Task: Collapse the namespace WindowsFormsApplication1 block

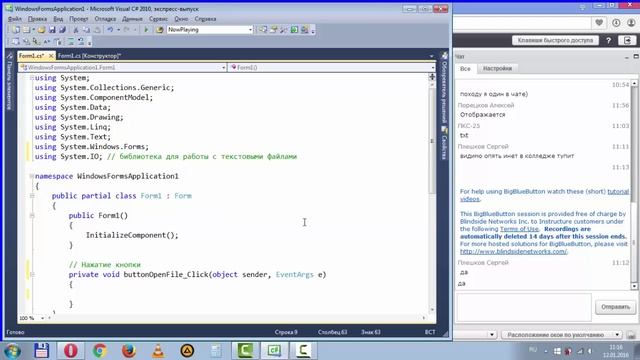Action: click(32, 176)
